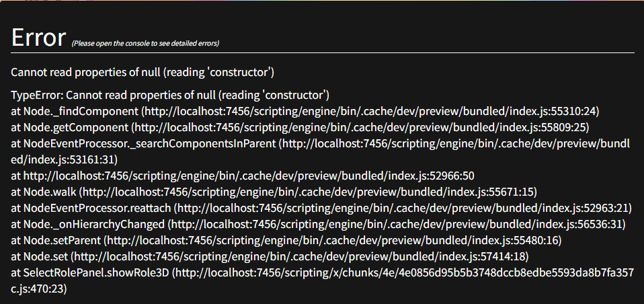Open the SelectRolePanel chunk URL under scripting/x/chunks

(403, 272)
